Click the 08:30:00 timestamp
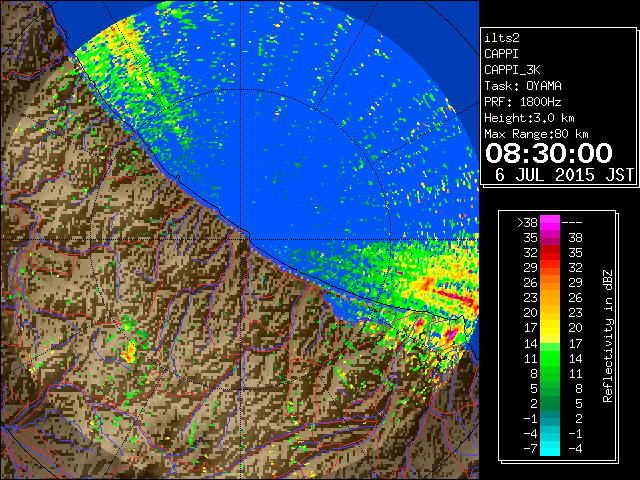 tap(549, 153)
